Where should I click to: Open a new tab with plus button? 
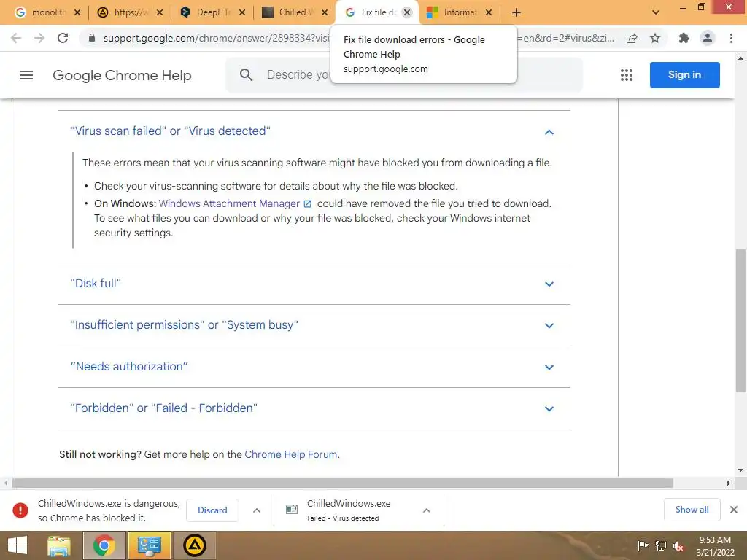(x=516, y=12)
